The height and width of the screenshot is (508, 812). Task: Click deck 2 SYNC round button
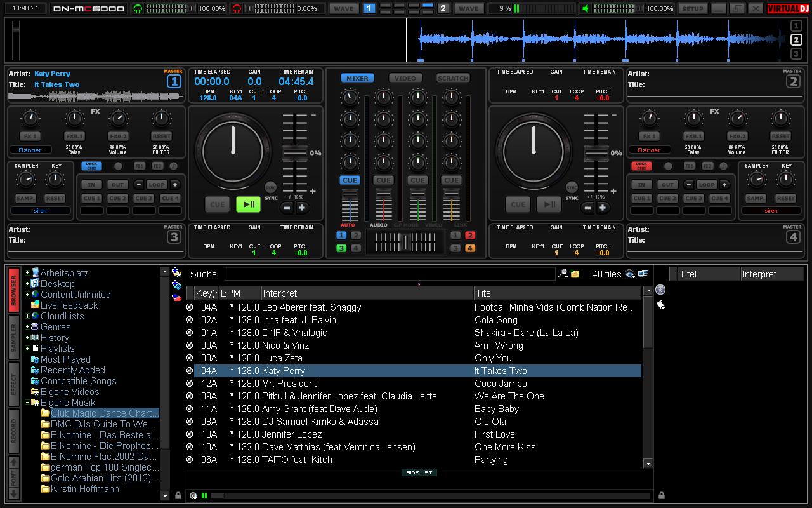[572, 187]
